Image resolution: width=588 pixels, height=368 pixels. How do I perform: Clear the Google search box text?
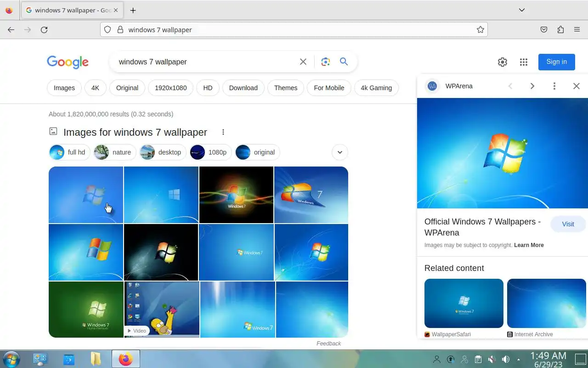303,62
